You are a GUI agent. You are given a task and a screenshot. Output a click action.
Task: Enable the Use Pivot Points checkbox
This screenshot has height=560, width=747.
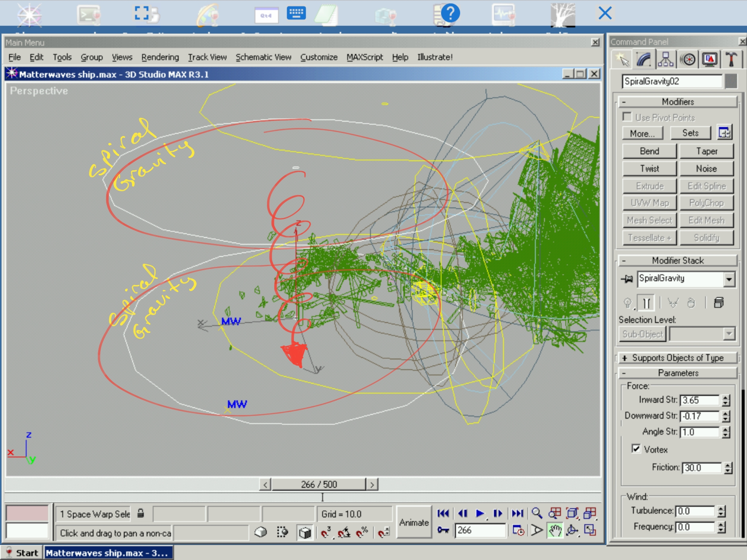pos(627,117)
